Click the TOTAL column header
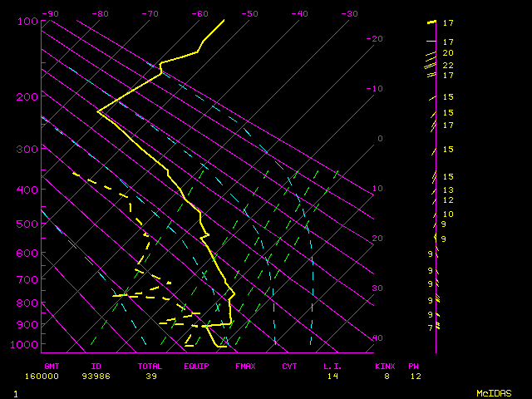532x399 pixels. point(150,366)
